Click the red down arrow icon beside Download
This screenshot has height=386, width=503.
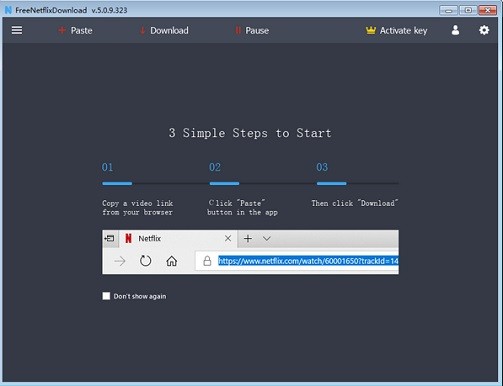click(143, 30)
